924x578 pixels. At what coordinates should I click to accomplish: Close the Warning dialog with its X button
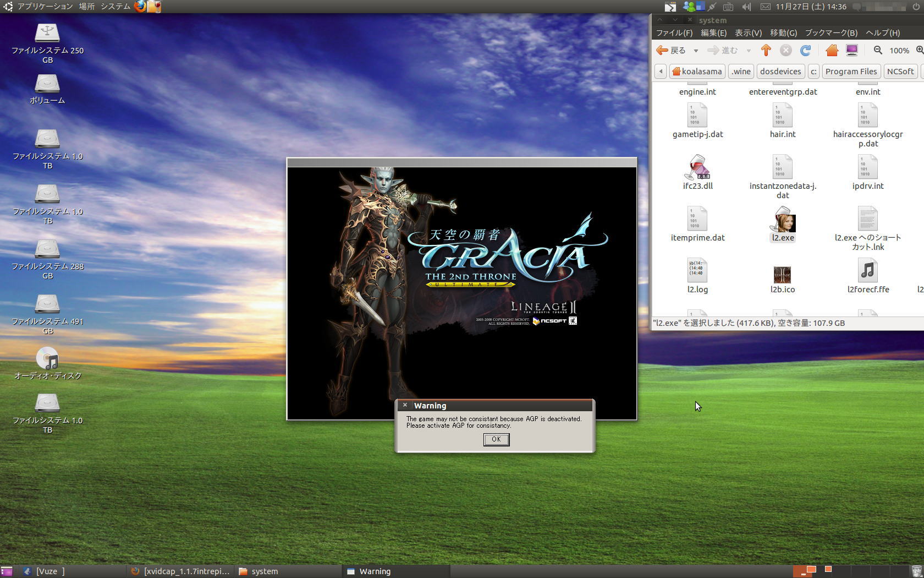(x=405, y=405)
